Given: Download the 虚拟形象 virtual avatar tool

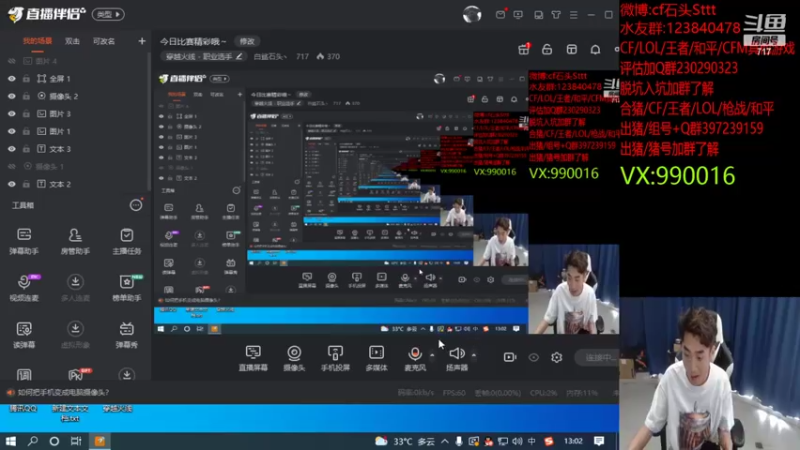Looking at the screenshot, I should tap(75, 335).
